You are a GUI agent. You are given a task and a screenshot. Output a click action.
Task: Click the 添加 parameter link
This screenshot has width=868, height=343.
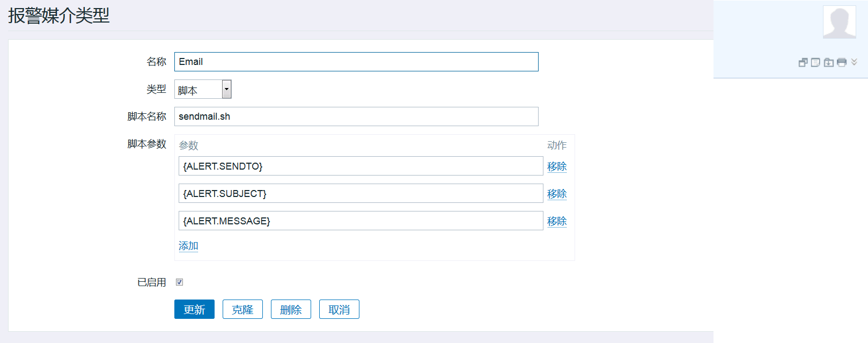(x=188, y=246)
